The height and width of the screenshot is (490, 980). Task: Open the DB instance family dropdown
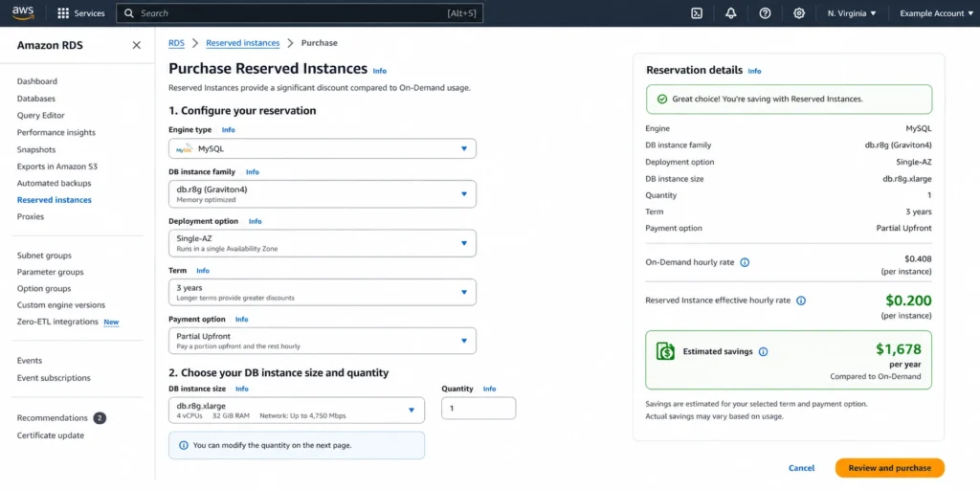[x=323, y=193]
